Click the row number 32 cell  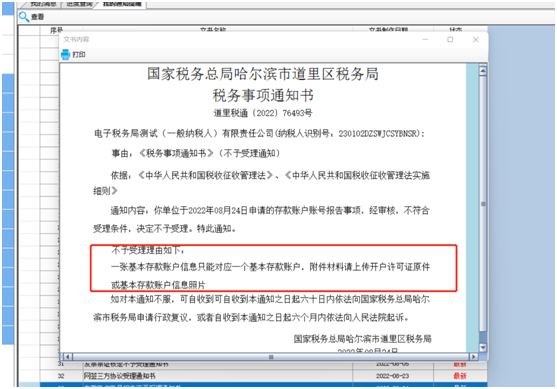pyautogui.click(x=61, y=376)
